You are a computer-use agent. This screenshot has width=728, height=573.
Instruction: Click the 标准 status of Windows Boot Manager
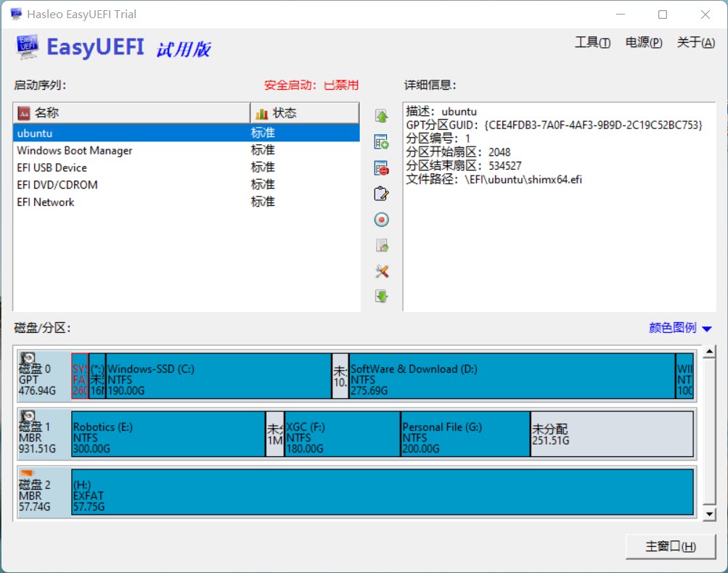pos(263,150)
